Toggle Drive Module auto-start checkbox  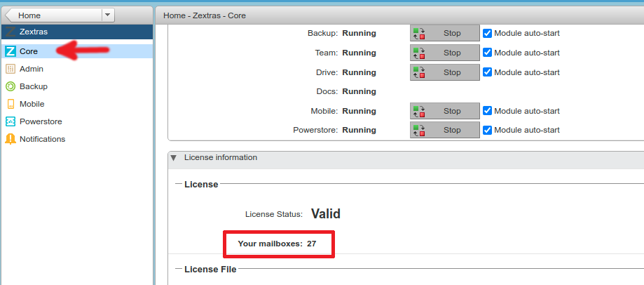click(x=488, y=72)
